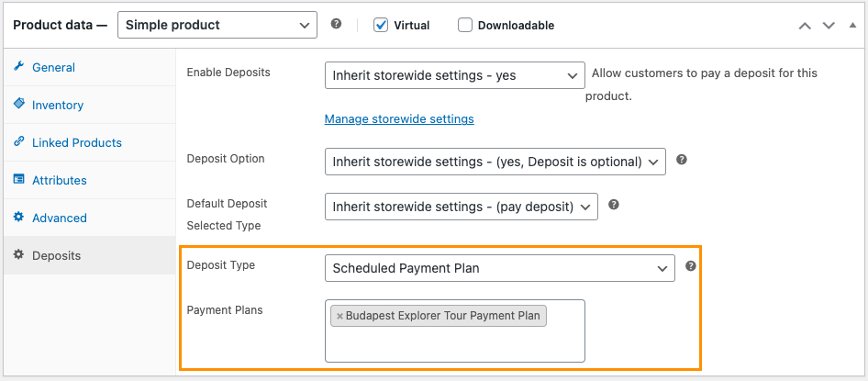The height and width of the screenshot is (381, 868).
Task: Move Product data panel up
Action: point(805,26)
